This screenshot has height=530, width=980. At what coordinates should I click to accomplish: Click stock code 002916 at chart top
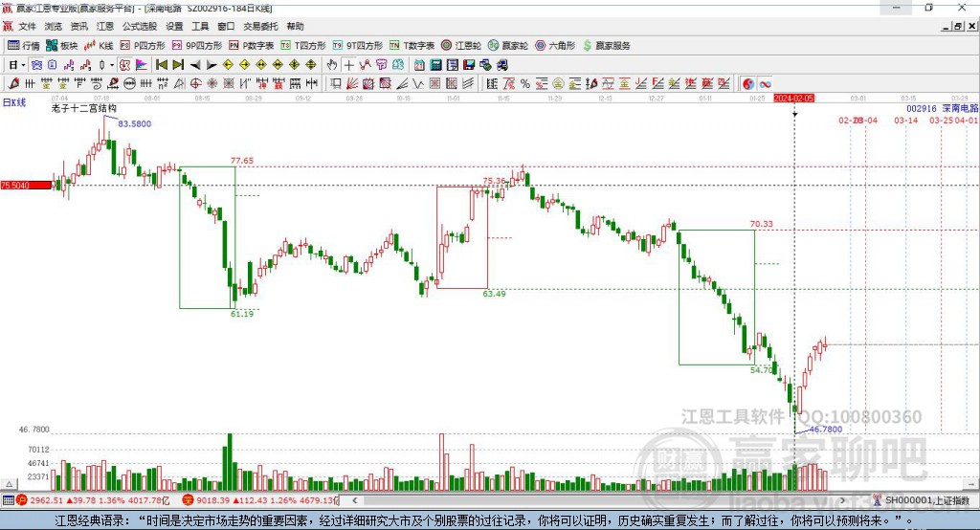922,108
